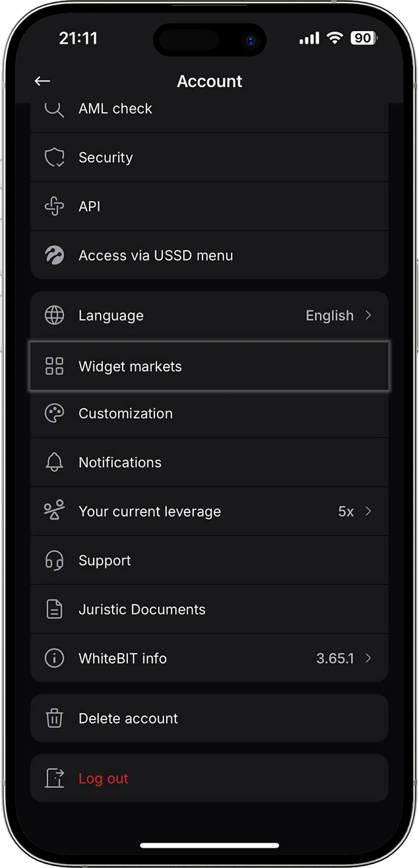The image size is (419, 868).
Task: Tap the WhiteBIT version number 3.65.1
Action: point(335,658)
